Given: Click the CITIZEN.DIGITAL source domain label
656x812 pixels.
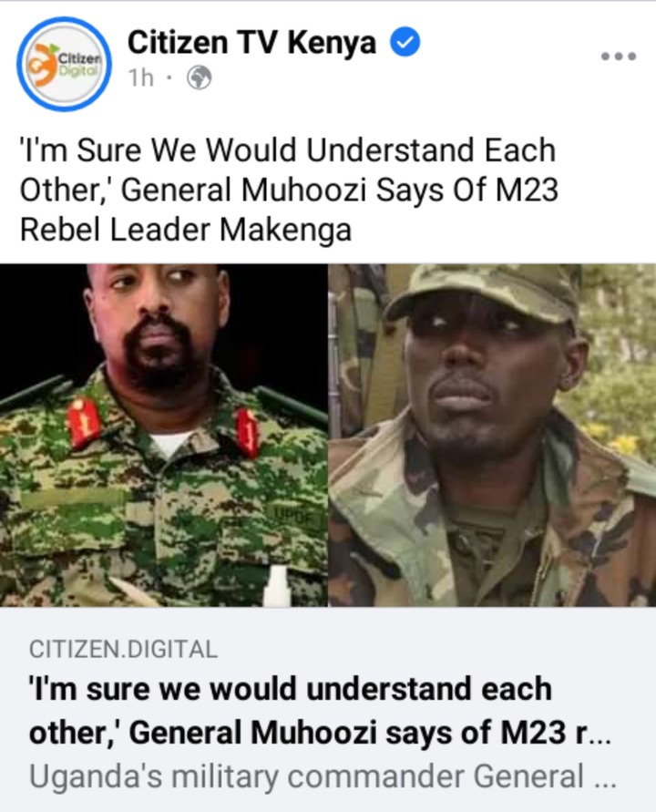Looking at the screenshot, I should coord(123,650).
